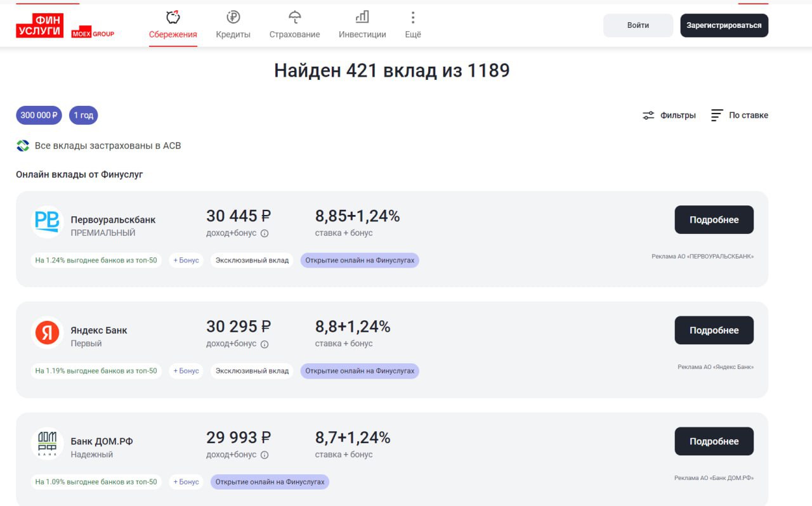Click the 8,8+1,24% rate

(x=353, y=327)
